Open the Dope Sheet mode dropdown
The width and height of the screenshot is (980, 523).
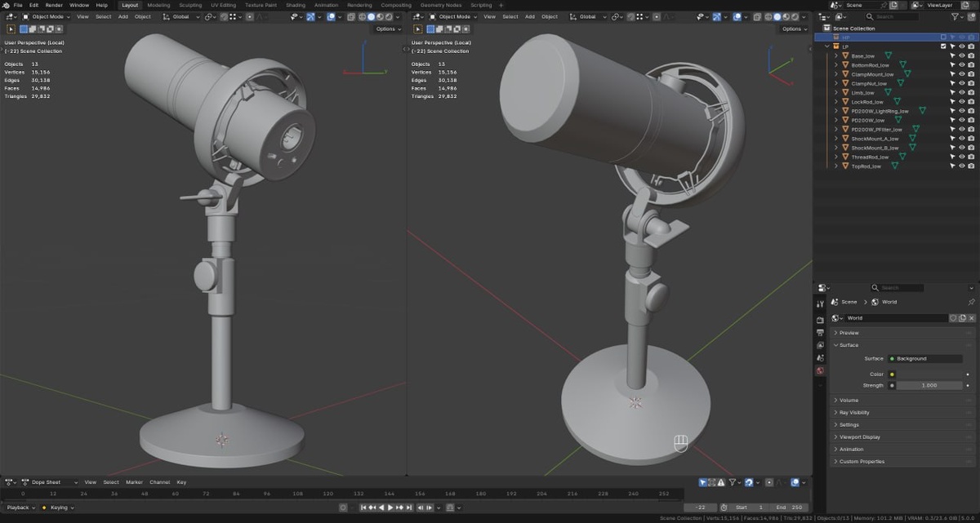click(51, 482)
